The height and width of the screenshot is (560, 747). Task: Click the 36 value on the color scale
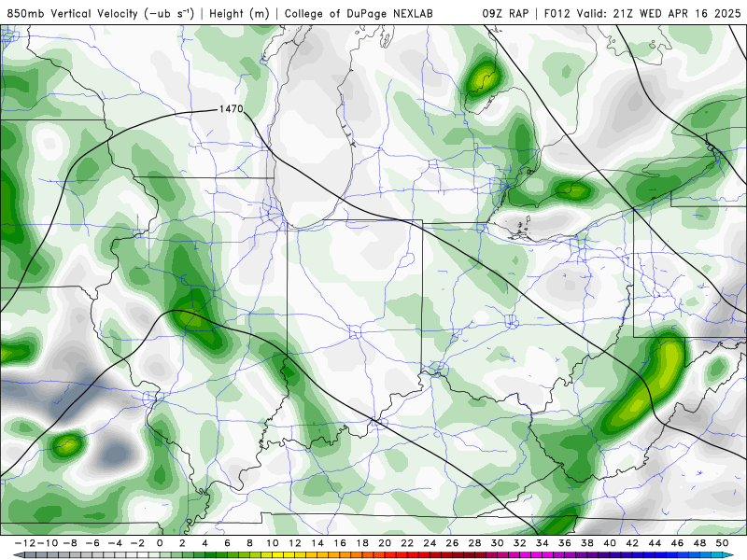[565, 543]
